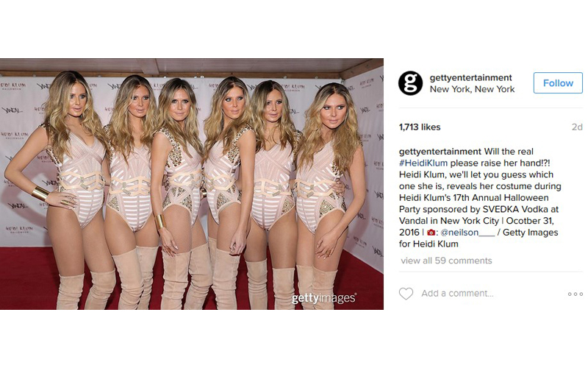Click gettyentertainment username in caption
Screen dimensions: 588x368
(x=440, y=152)
